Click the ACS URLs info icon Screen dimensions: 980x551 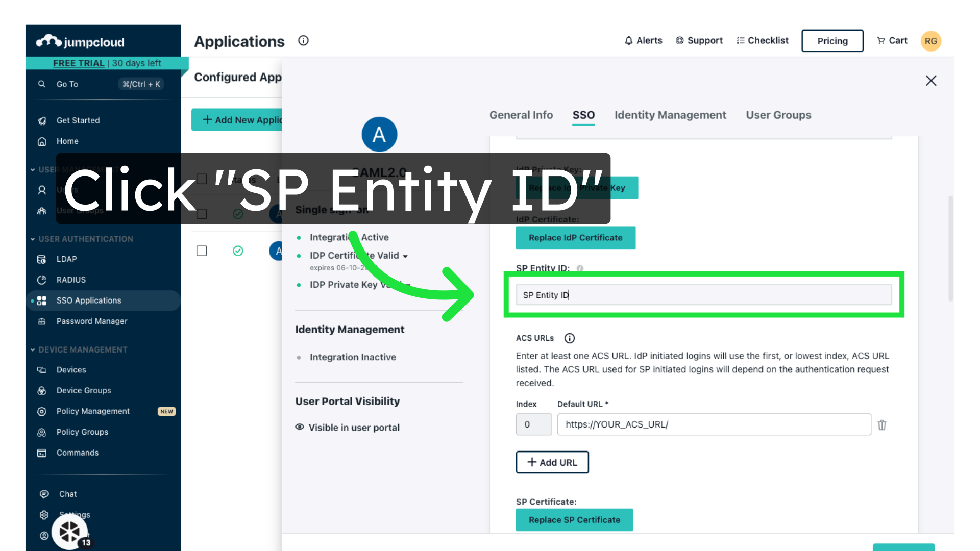click(x=570, y=338)
